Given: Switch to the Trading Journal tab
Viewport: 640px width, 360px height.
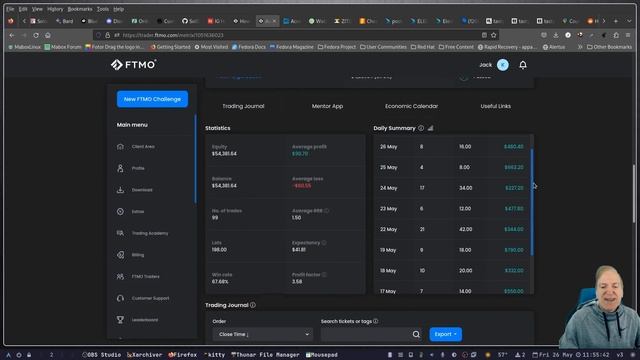Looking at the screenshot, I should click(243, 106).
